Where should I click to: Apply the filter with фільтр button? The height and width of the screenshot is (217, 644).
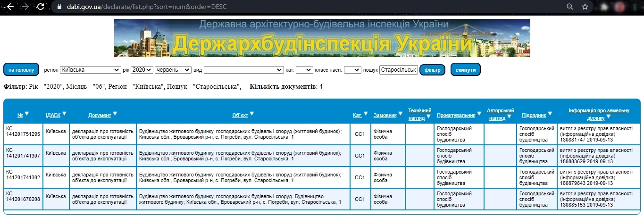(x=433, y=69)
